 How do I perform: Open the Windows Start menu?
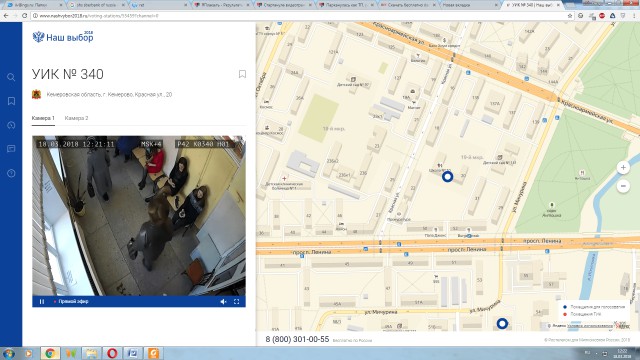[8, 353]
